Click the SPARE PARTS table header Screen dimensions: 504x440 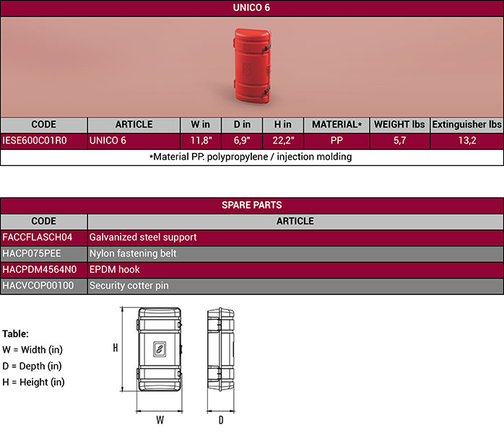click(252, 205)
